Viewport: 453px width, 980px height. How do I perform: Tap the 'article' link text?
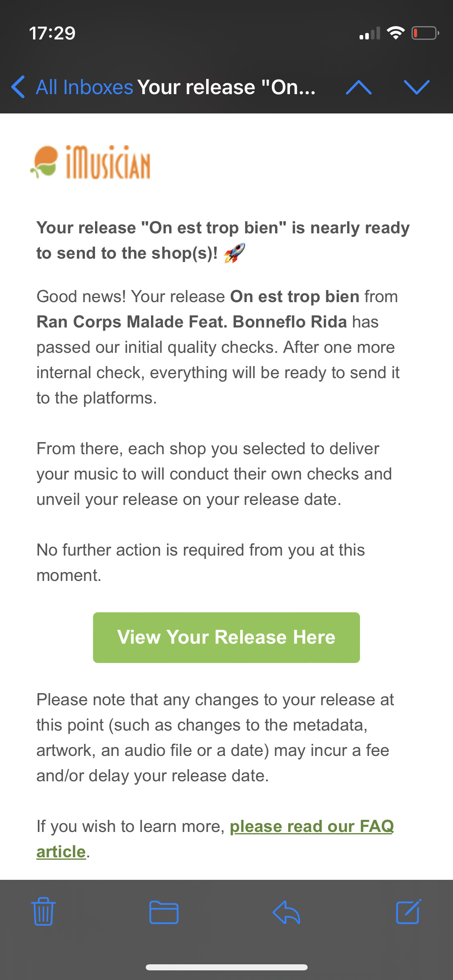(61, 852)
